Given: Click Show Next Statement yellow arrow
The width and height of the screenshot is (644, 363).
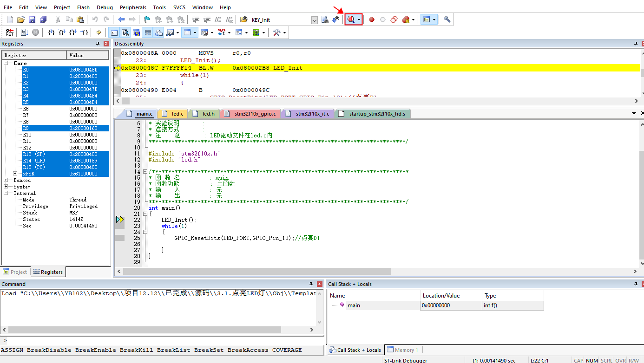Looking at the screenshot, I should point(99,32).
